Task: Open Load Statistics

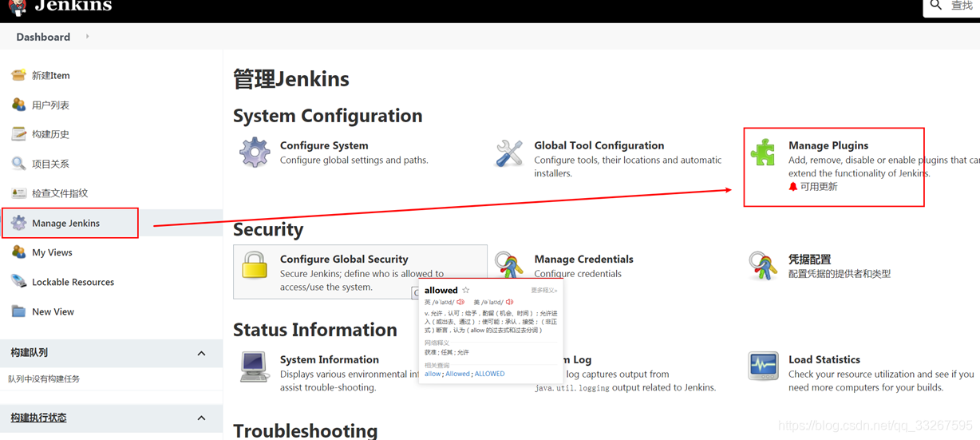Action: point(824,359)
